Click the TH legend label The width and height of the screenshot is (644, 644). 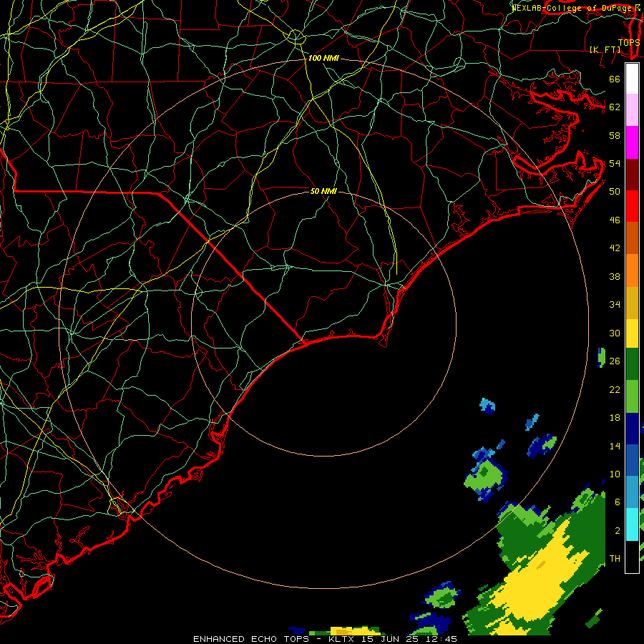[615, 558]
